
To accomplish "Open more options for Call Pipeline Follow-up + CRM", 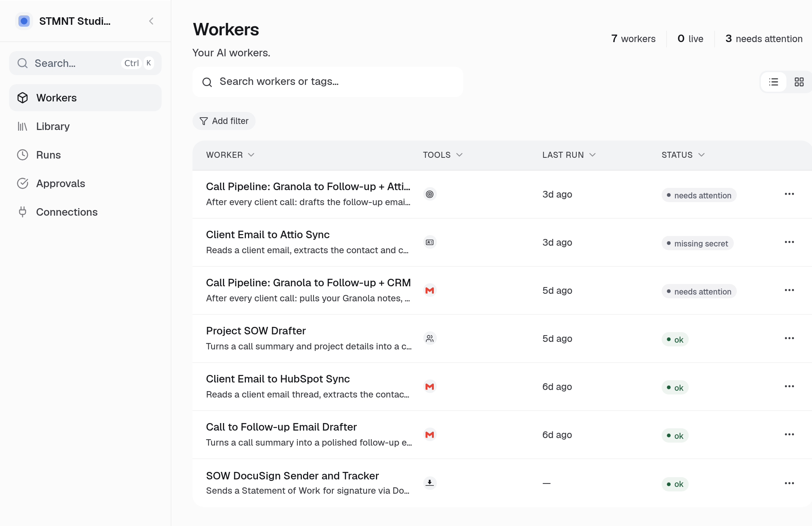I will coord(789,290).
